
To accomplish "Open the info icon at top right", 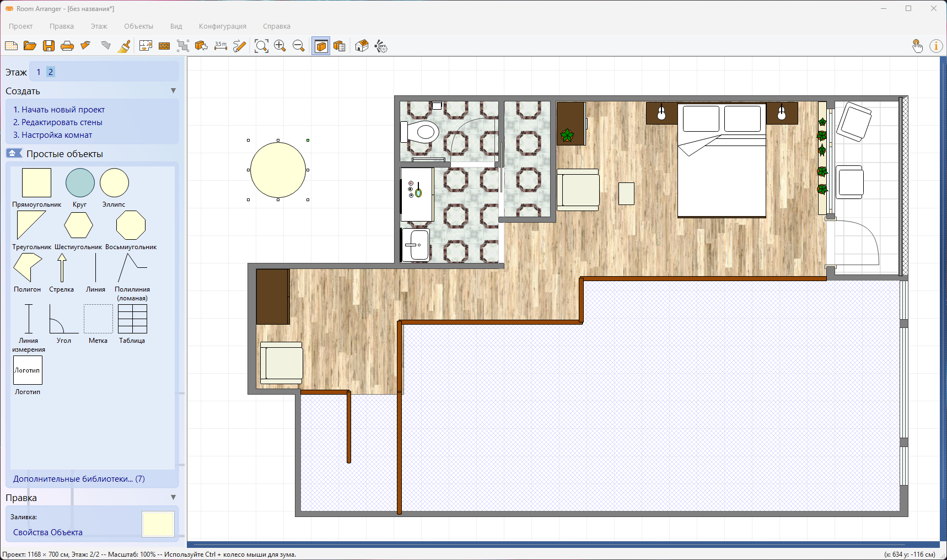I will [936, 46].
